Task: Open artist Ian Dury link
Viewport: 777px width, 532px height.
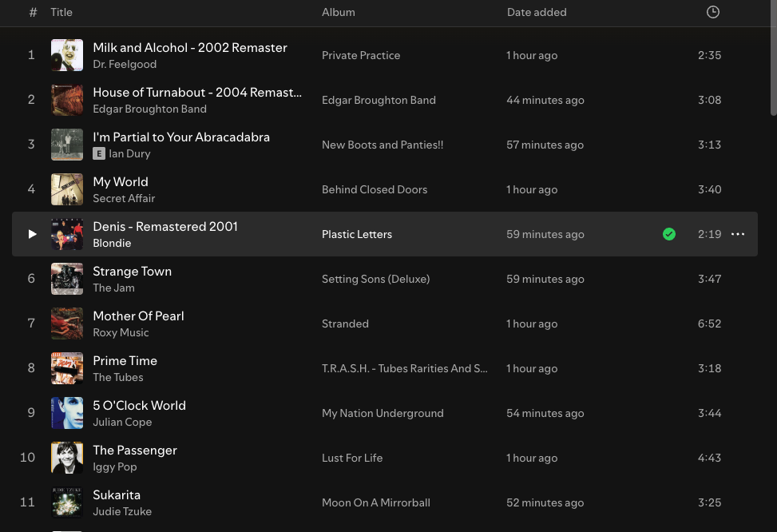Action: coord(130,153)
